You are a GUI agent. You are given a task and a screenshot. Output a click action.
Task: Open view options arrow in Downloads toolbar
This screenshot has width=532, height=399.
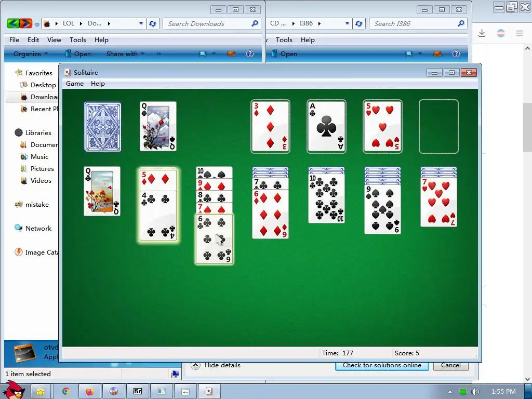[214, 54]
